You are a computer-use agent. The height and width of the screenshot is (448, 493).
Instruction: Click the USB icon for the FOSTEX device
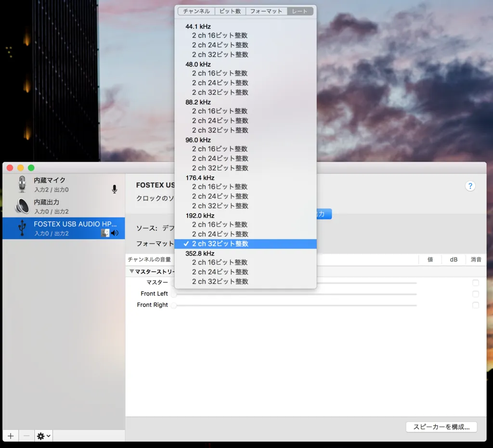pos(22,228)
